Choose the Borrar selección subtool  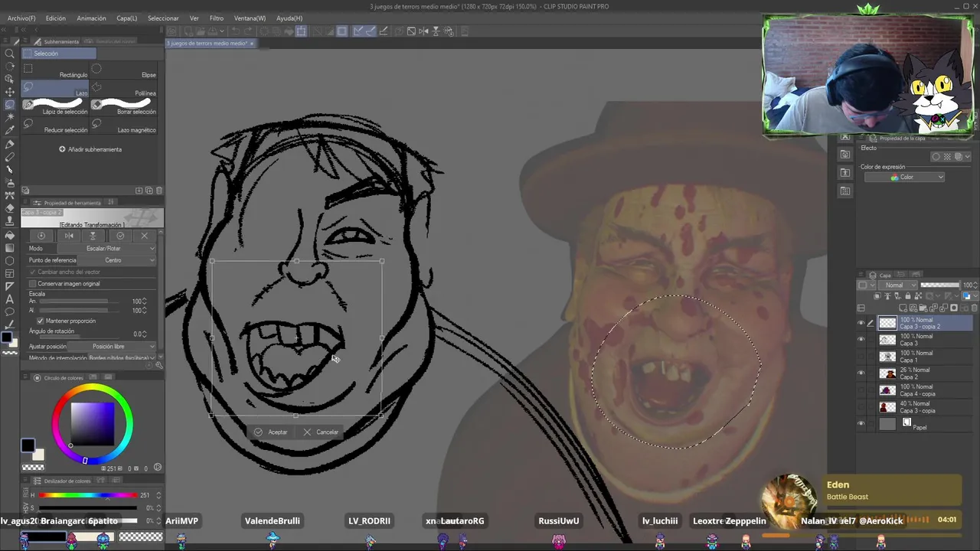coord(124,106)
